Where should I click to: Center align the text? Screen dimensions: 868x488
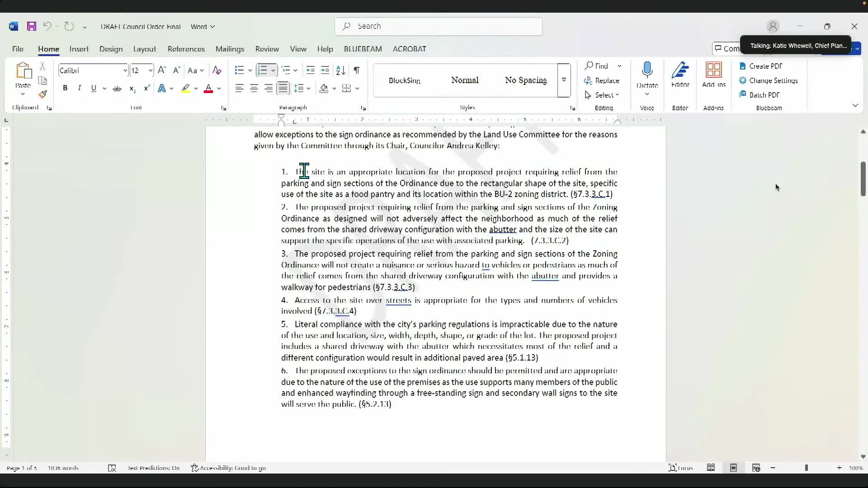coord(254,89)
